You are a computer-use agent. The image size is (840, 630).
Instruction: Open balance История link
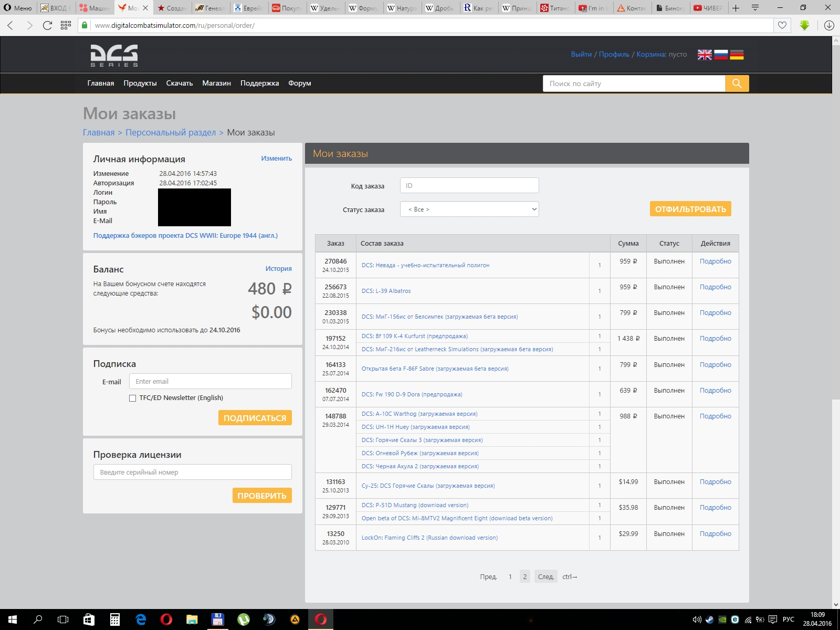(x=278, y=269)
